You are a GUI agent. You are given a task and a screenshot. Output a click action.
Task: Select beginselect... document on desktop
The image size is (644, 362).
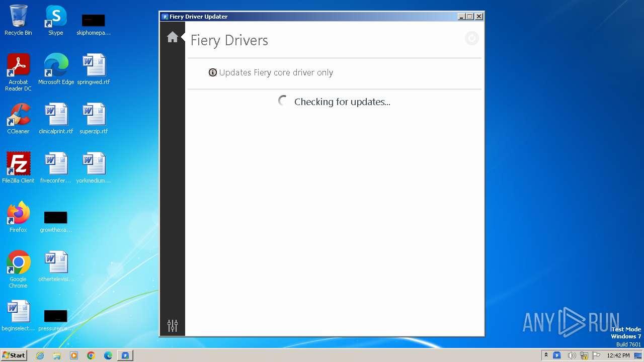tap(18, 316)
